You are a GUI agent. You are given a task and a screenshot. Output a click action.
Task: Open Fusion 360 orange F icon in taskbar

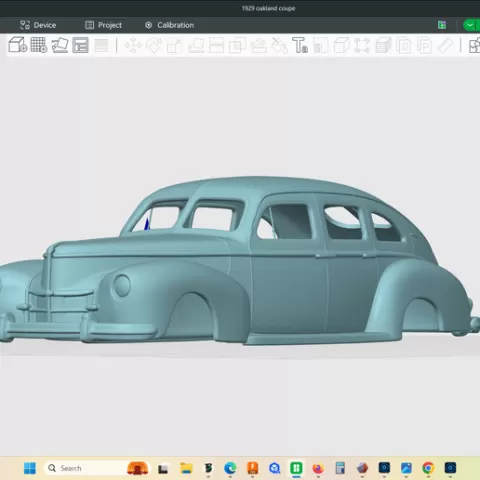252,468
